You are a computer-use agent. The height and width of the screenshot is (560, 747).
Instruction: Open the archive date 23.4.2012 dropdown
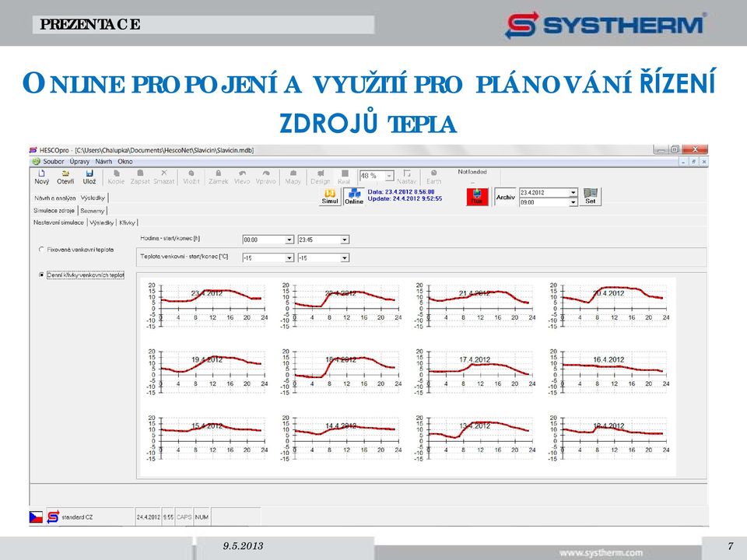pyautogui.click(x=573, y=192)
